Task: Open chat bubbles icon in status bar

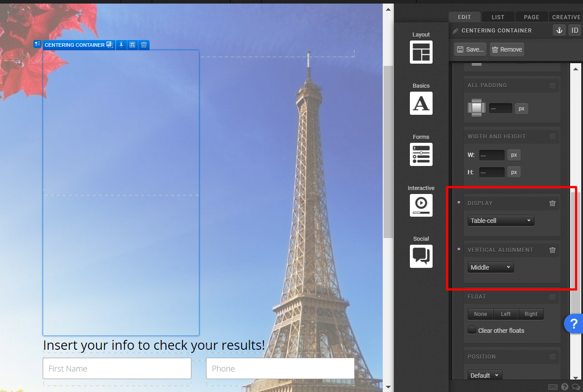Action: (x=576, y=387)
